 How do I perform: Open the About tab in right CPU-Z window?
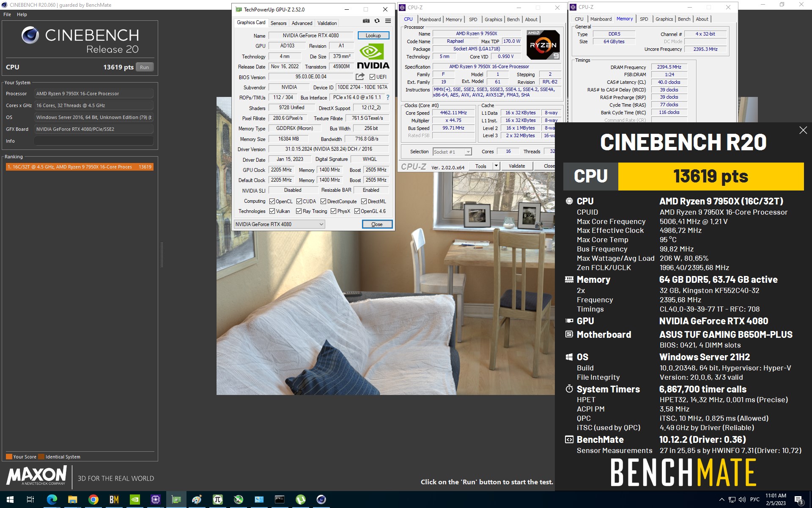702,19
